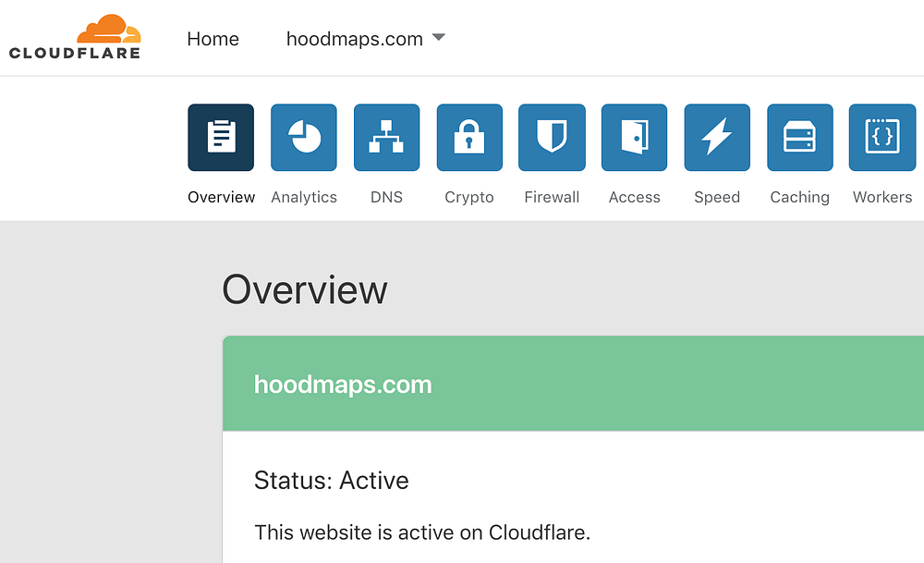Go to the Home link
The image size is (924, 563).
(213, 39)
